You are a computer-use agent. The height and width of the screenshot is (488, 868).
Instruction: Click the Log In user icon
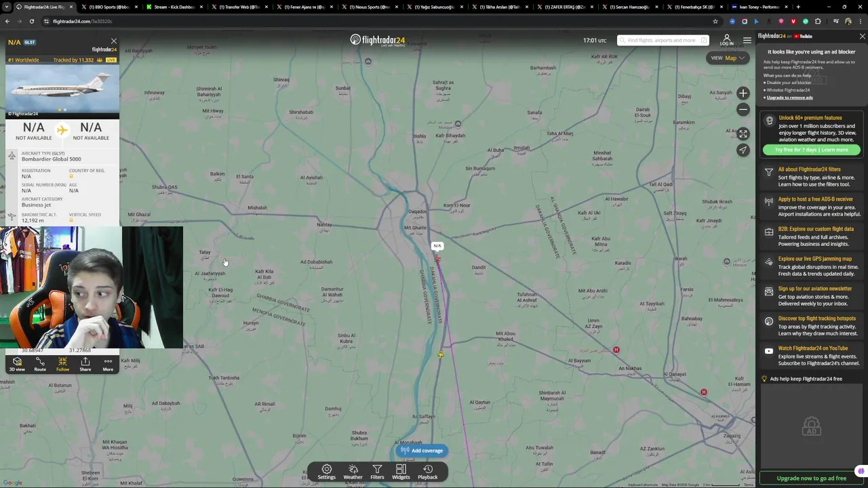[726, 41]
